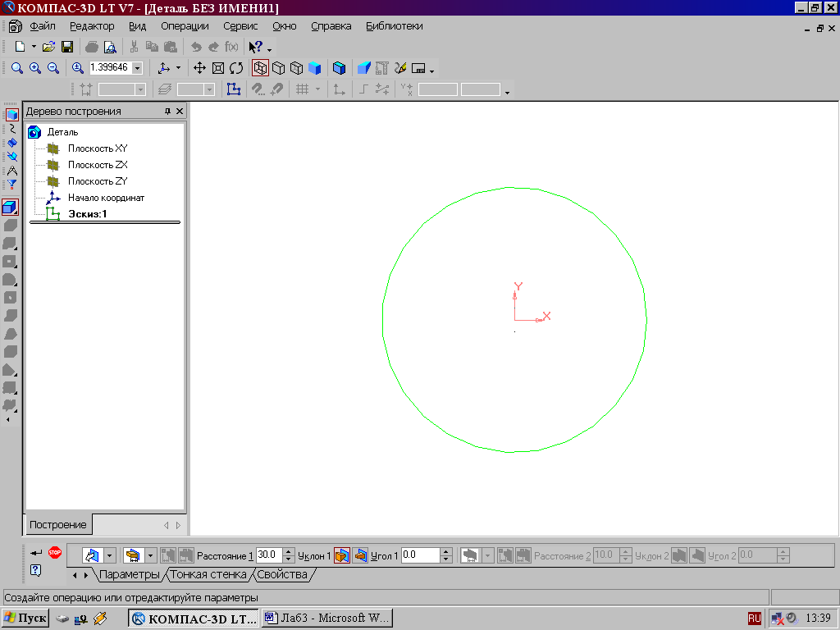Click the RU language indicator

pyautogui.click(x=755, y=619)
